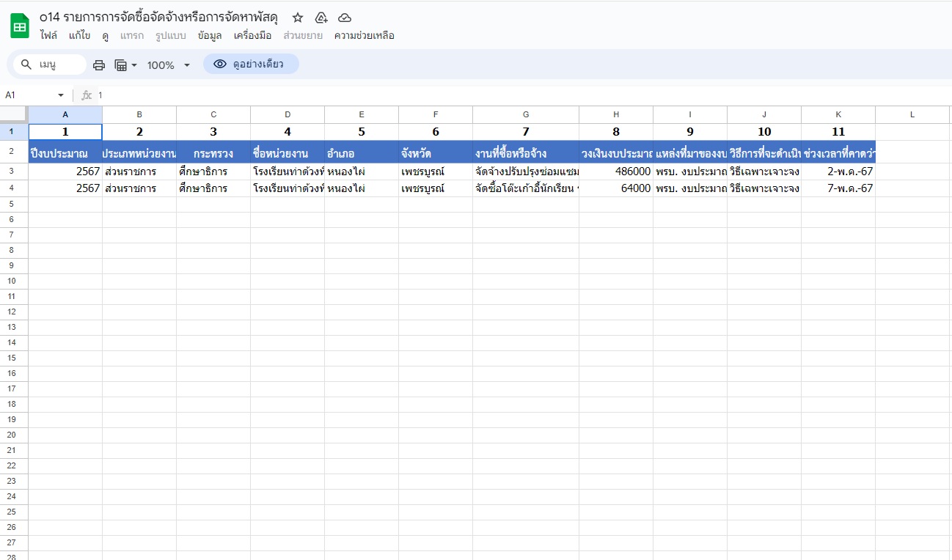Viewport: 952px width, 560px height.
Task: Click the จังหวัด header cell
Action: pyautogui.click(x=435, y=153)
